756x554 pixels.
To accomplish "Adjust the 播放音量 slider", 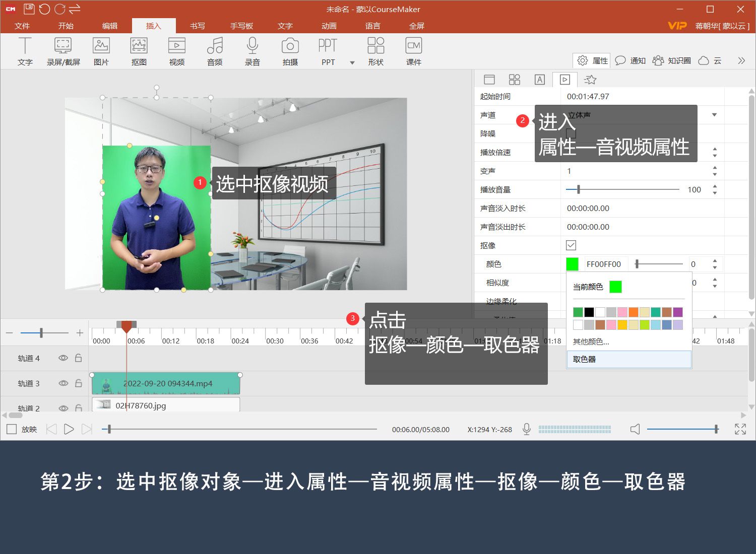I will pyautogui.click(x=622, y=189).
